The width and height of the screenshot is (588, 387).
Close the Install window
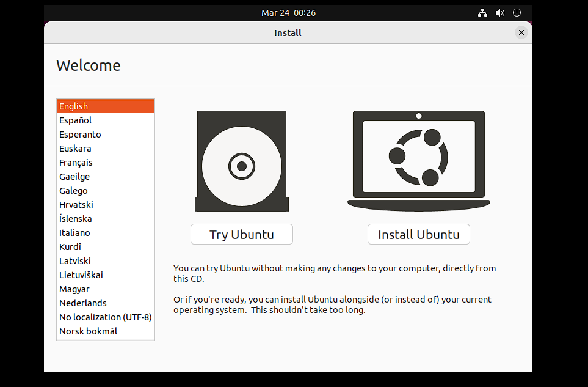coord(521,33)
